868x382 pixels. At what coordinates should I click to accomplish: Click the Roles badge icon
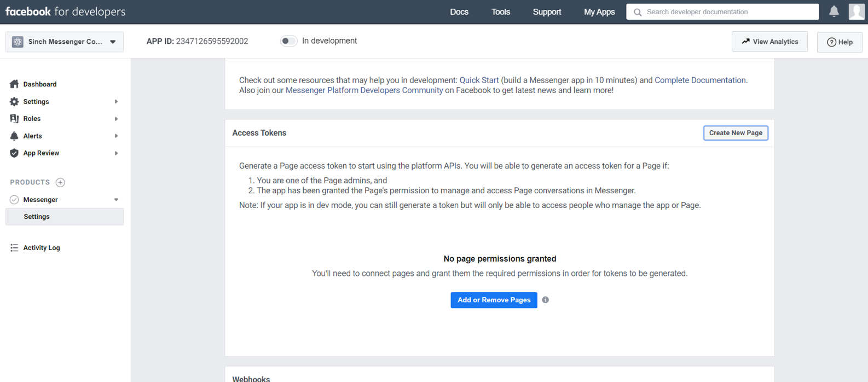coord(14,118)
